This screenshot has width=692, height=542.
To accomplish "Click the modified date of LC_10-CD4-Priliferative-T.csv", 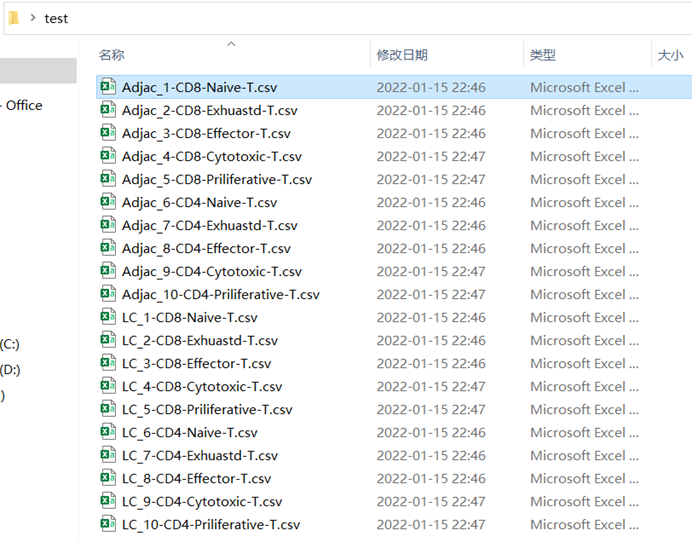I will pos(431,524).
